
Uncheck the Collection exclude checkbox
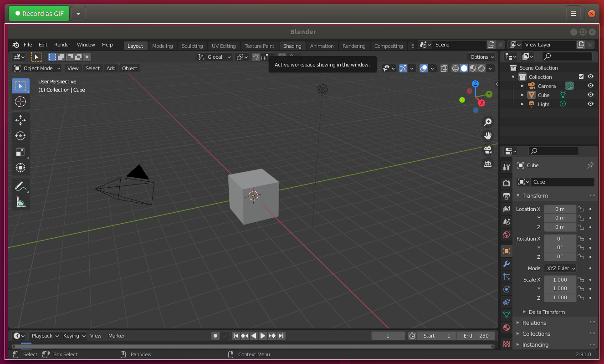pyautogui.click(x=581, y=77)
